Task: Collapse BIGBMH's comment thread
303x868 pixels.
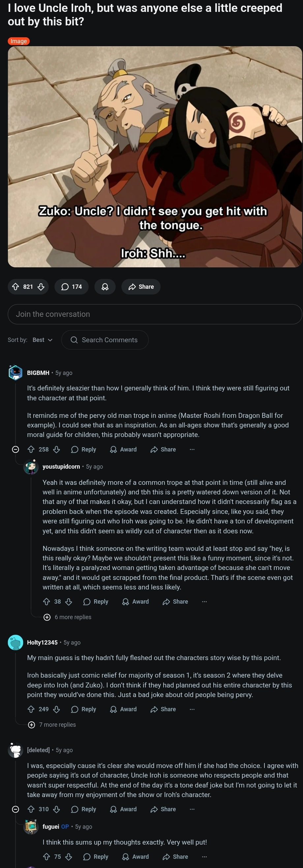Action: tap(15, 449)
